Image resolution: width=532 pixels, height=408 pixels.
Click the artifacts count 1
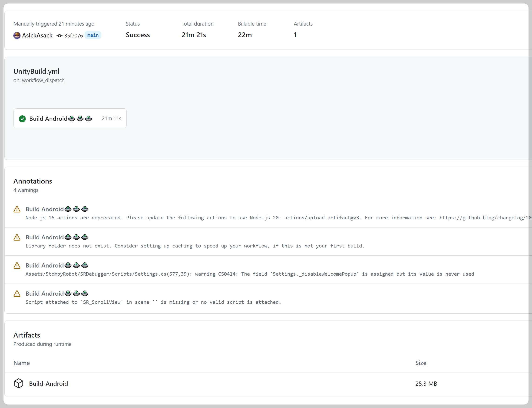pyautogui.click(x=295, y=35)
